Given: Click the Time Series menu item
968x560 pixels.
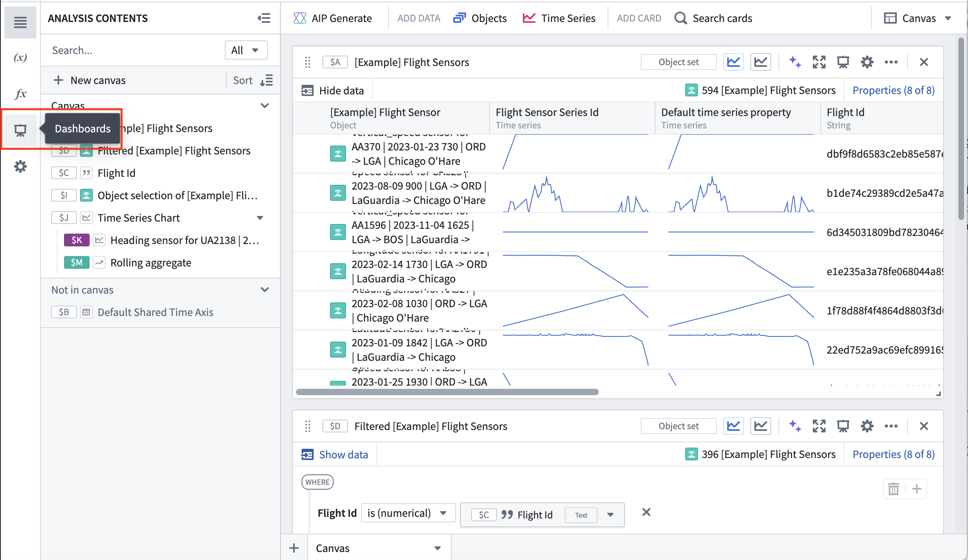Looking at the screenshot, I should (x=559, y=18).
